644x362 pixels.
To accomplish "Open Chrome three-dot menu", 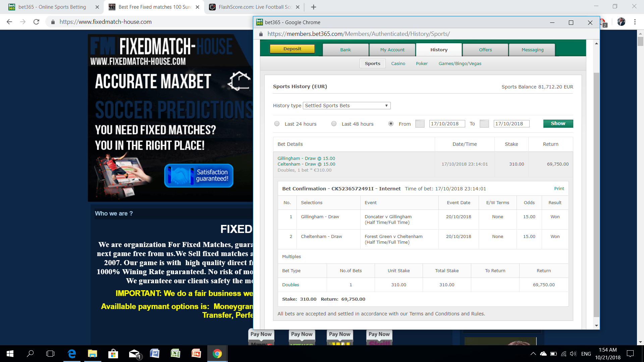I will [635, 22].
